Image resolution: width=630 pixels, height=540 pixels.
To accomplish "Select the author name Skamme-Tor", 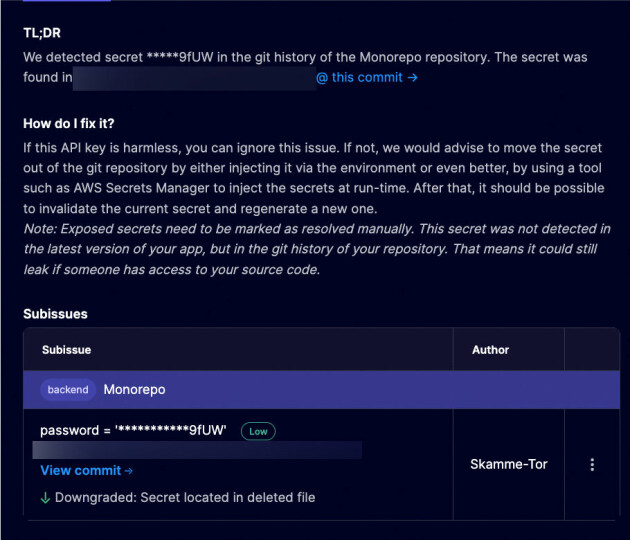I will click(x=509, y=464).
